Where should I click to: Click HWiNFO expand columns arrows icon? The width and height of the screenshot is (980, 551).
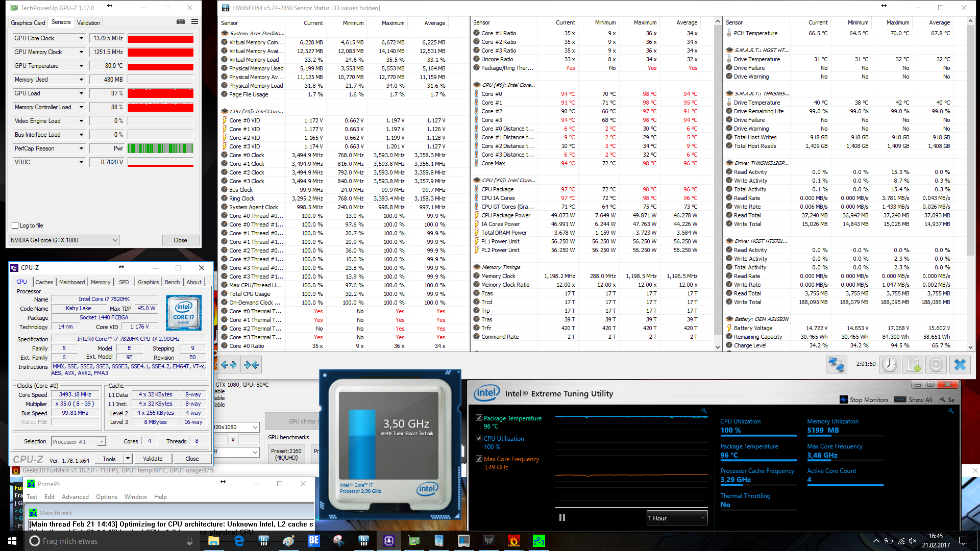(x=229, y=364)
